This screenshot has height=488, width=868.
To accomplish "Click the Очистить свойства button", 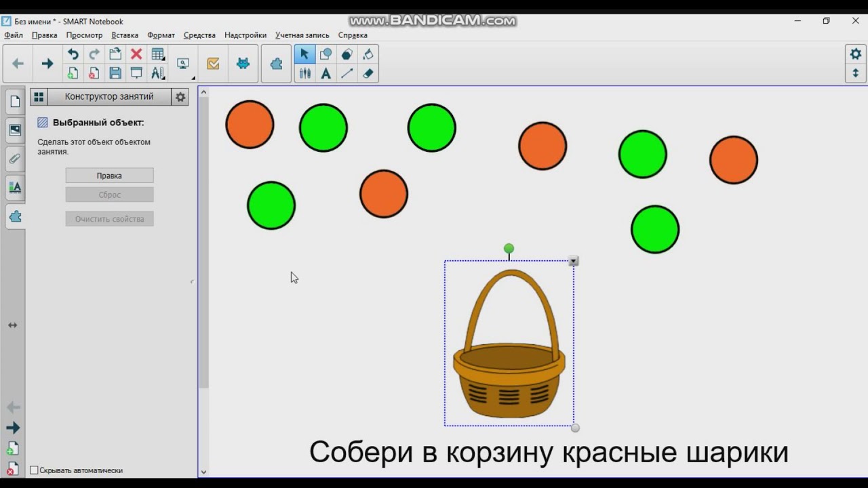I will pyautogui.click(x=109, y=219).
